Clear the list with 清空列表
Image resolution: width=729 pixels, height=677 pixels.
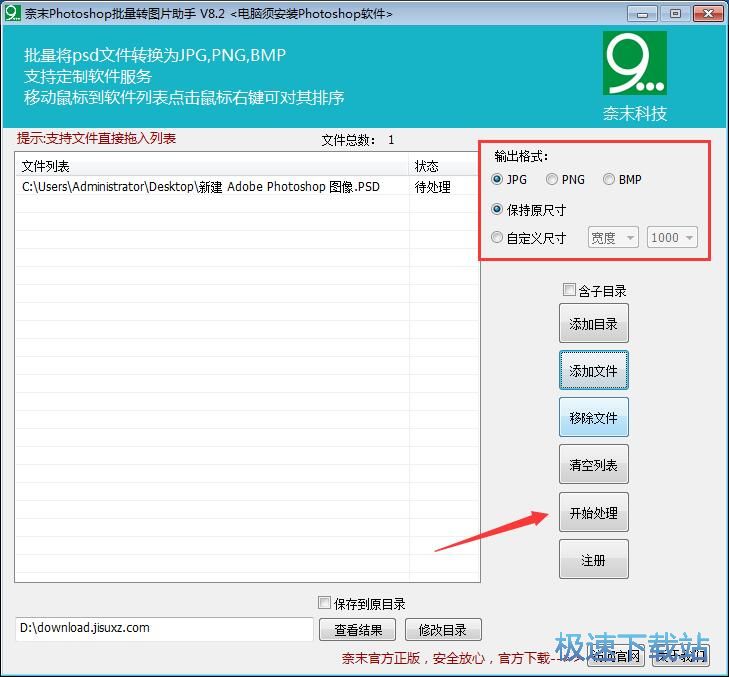click(x=593, y=465)
